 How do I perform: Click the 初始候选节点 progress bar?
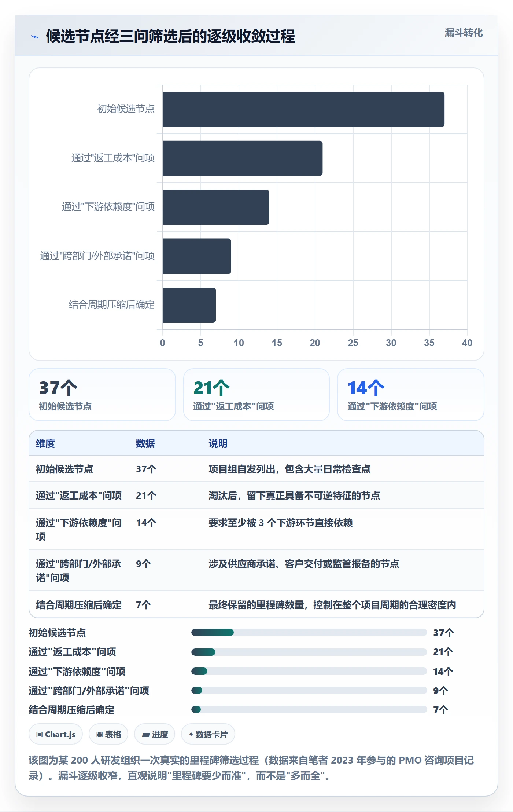click(309, 632)
